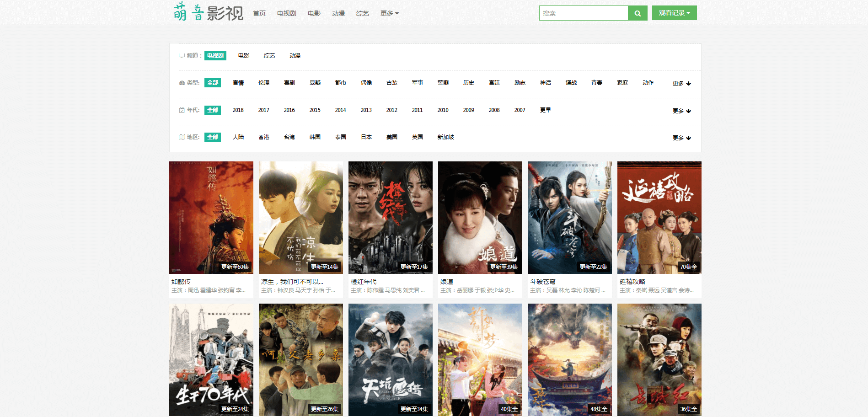Filter by 喜剧 genre
Screen dimensions: 868x417
[289, 83]
